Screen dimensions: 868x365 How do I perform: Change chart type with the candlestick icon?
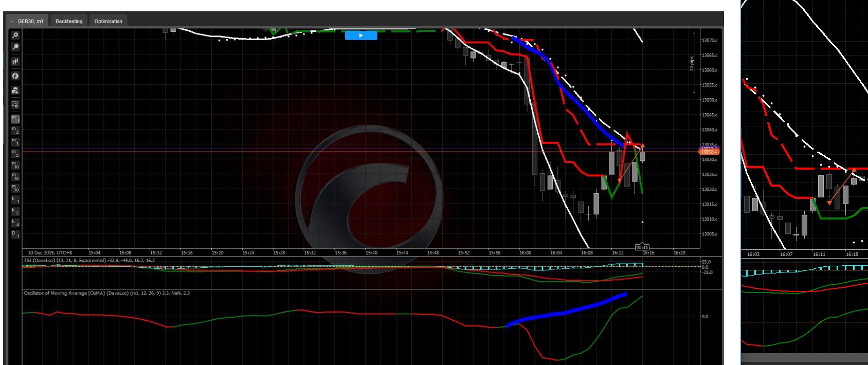click(x=15, y=61)
